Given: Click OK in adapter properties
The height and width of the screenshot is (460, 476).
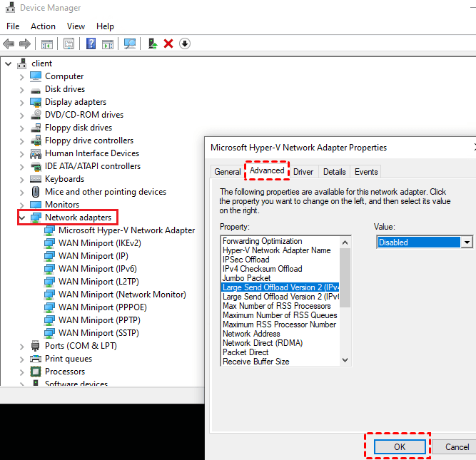Looking at the screenshot, I should pos(400,447).
